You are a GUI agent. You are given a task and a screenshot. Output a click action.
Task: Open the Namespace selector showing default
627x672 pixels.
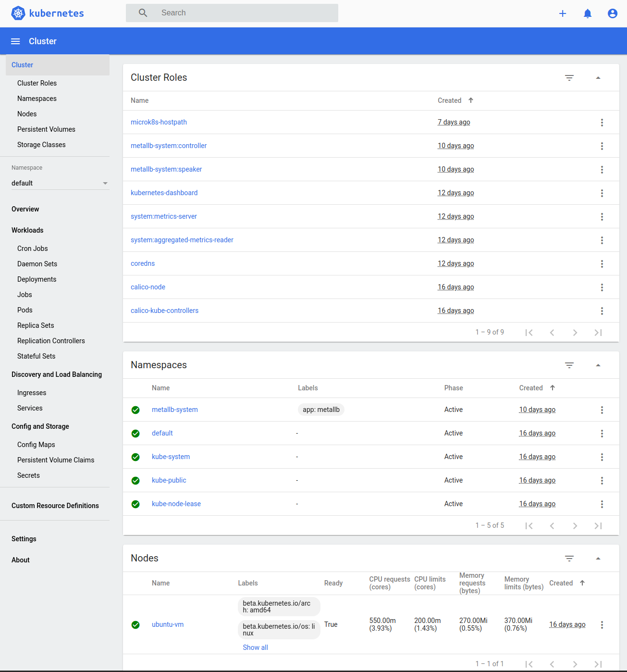click(60, 183)
